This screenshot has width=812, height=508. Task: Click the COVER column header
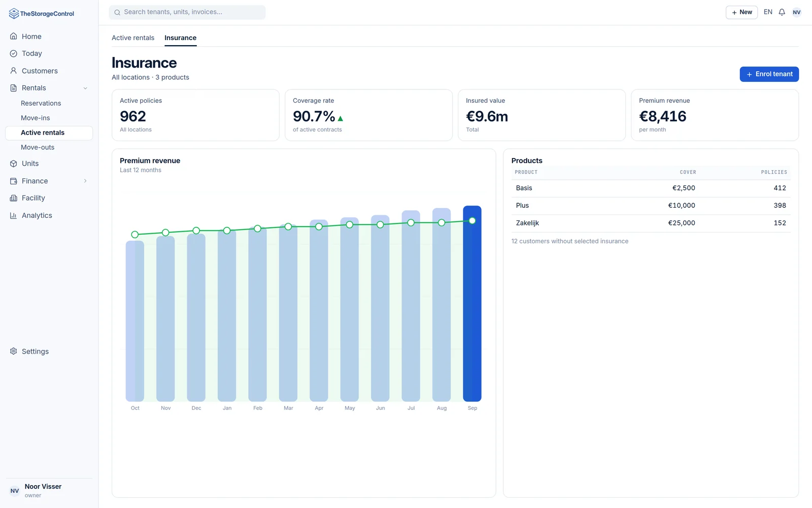click(x=688, y=172)
